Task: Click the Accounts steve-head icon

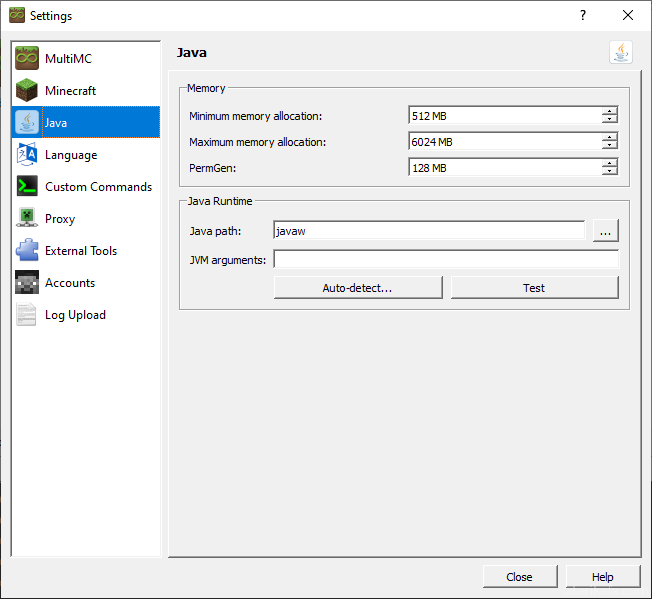Action: (x=27, y=282)
